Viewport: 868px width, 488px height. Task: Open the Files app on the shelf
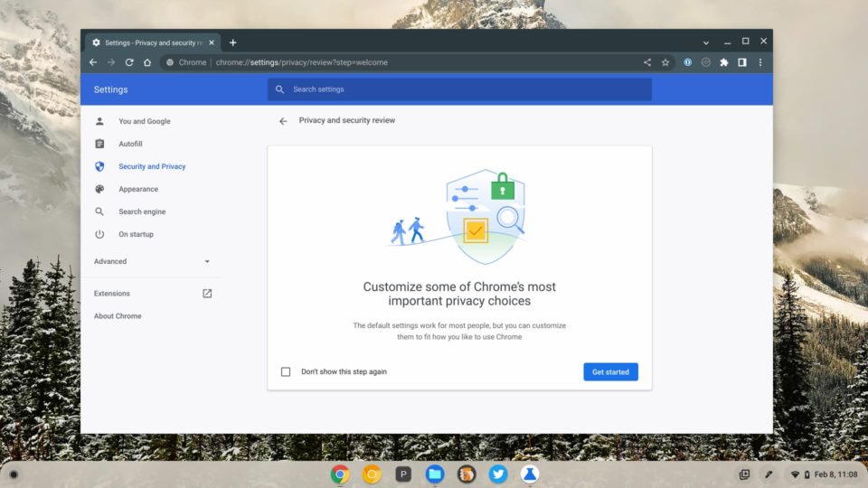tap(435, 474)
